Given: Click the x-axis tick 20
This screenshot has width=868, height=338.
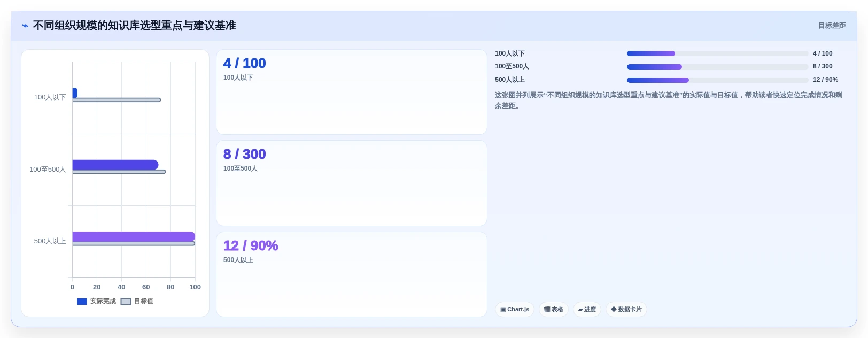Looking at the screenshot, I should pos(97,287).
